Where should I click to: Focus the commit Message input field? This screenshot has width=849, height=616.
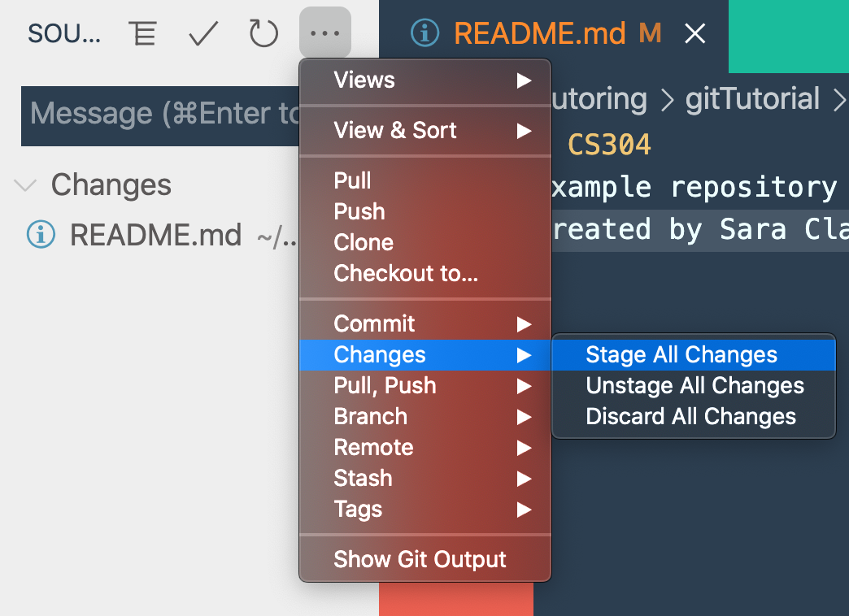[160, 116]
